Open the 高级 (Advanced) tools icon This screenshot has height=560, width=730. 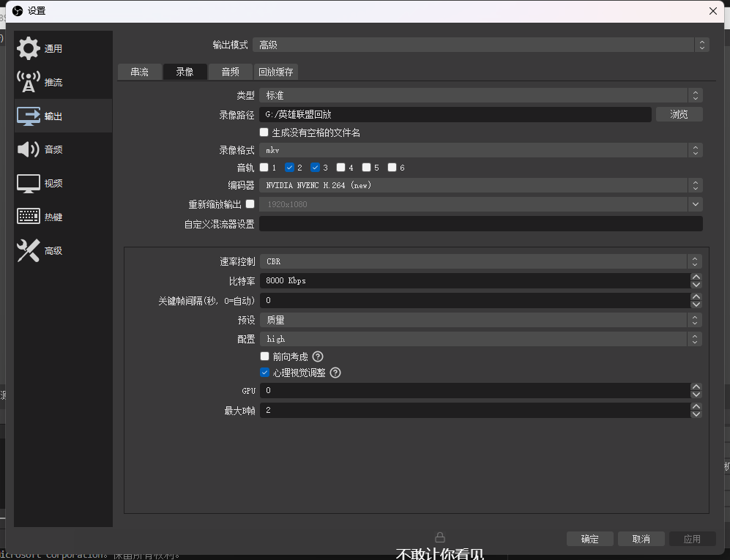pyautogui.click(x=29, y=250)
